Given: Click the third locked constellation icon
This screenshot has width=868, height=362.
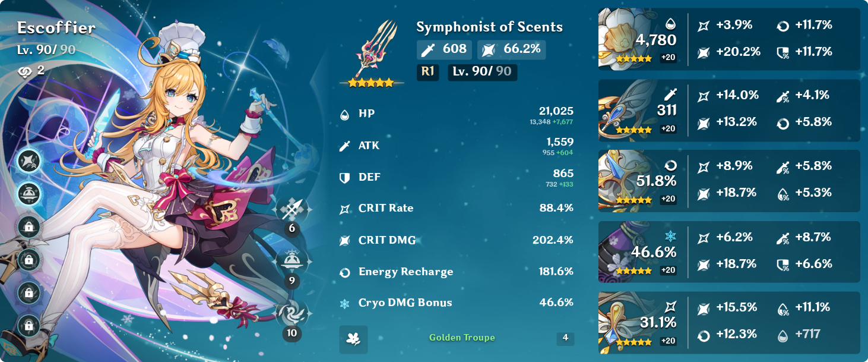Looking at the screenshot, I should coord(28,291).
